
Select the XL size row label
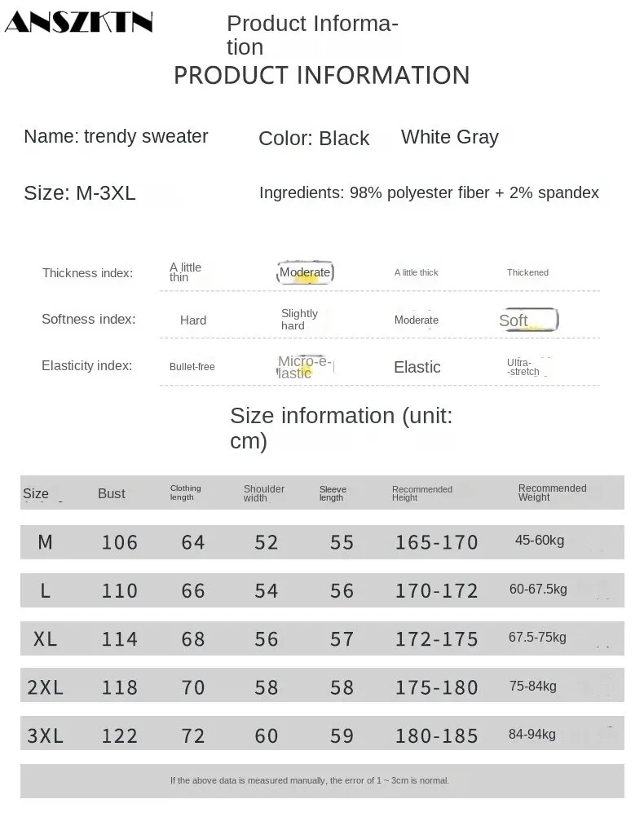point(46,640)
